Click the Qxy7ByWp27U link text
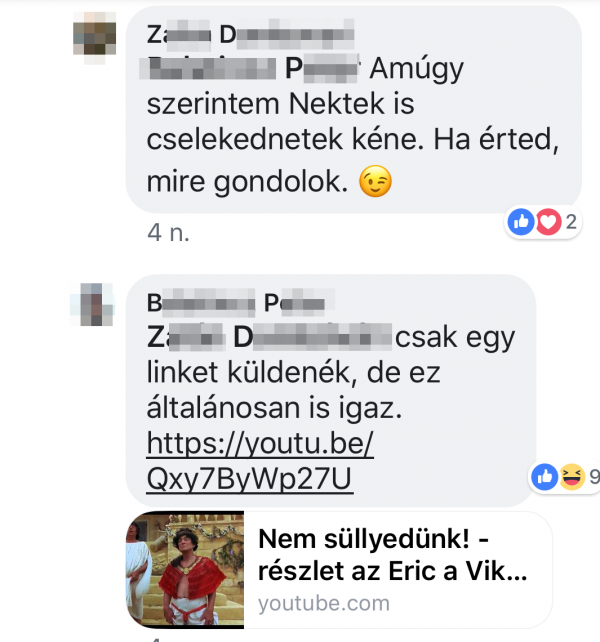 (x=250, y=479)
